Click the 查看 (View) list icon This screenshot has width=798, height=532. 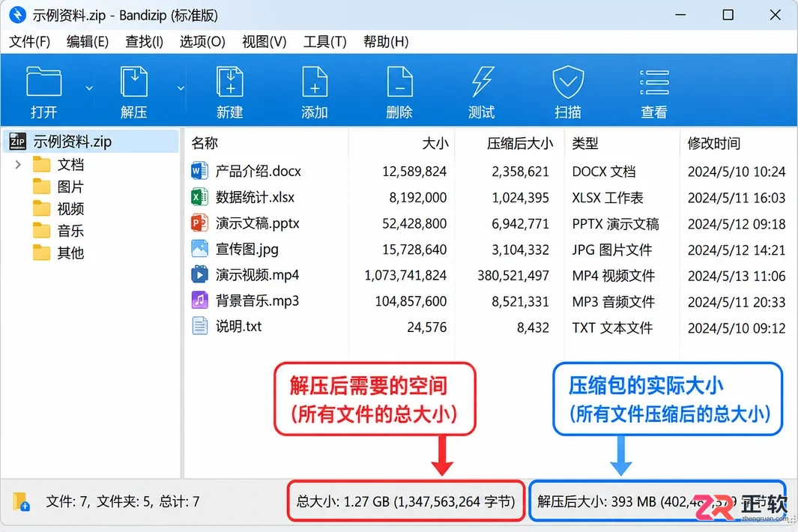654,82
